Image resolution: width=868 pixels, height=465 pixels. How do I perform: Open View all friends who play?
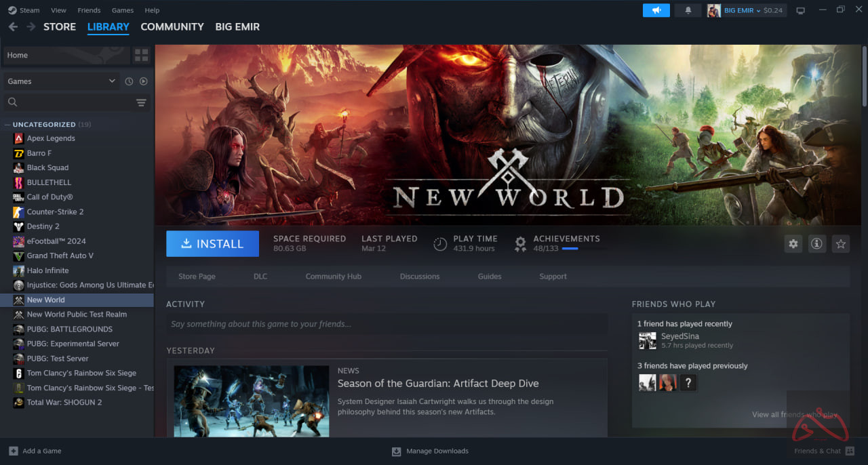coord(795,414)
